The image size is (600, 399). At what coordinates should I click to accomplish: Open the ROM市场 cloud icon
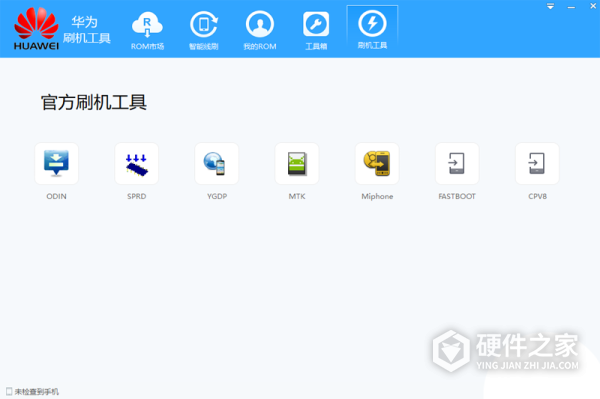147,25
